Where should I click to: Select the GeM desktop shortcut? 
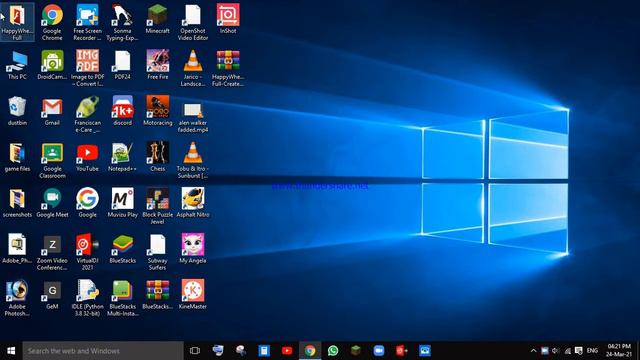[x=52, y=295]
